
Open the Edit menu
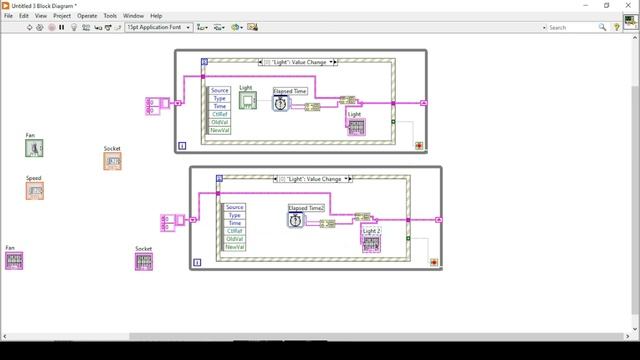[x=24, y=16]
